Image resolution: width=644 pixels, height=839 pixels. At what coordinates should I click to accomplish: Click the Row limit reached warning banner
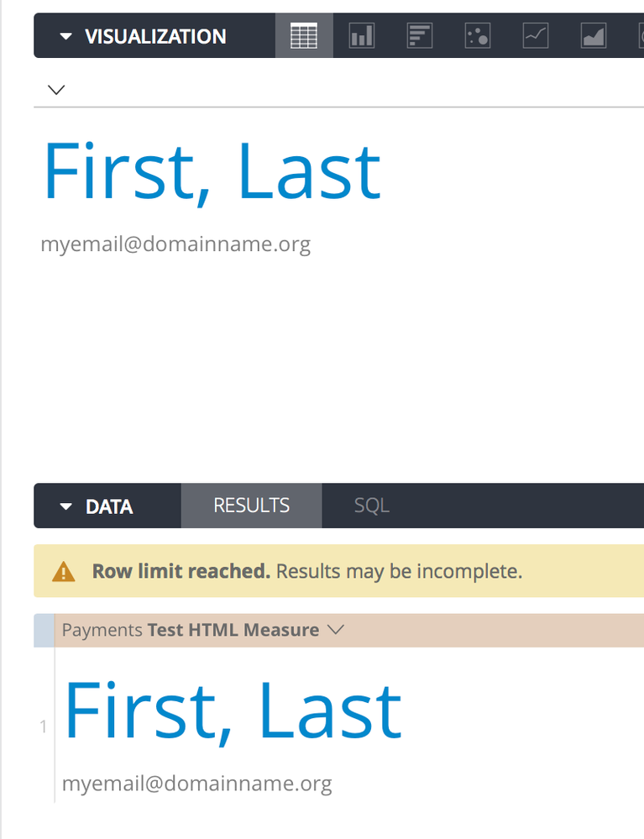pos(338,571)
